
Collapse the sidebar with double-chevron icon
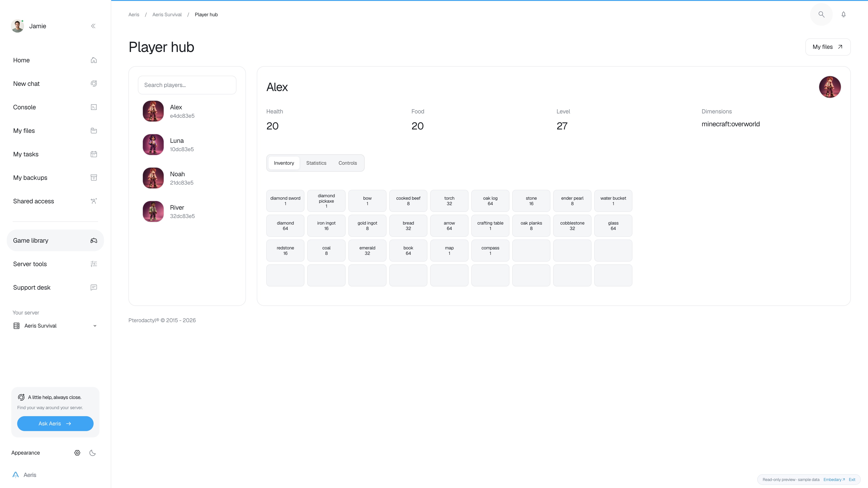[93, 26]
